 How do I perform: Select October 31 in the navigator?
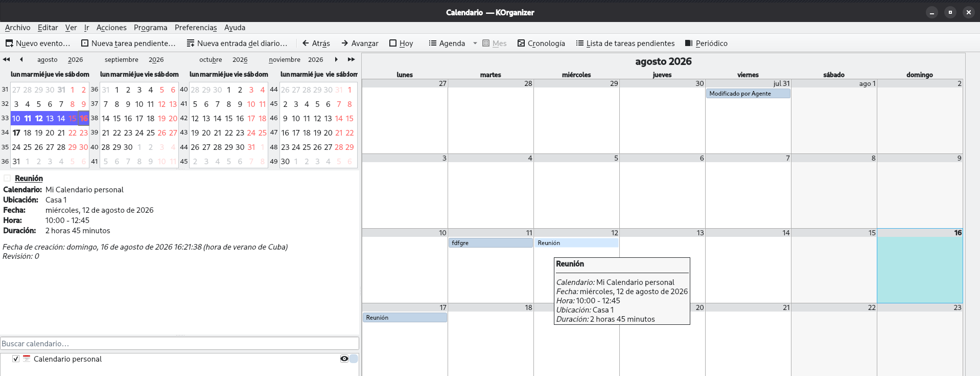pyautogui.click(x=251, y=147)
